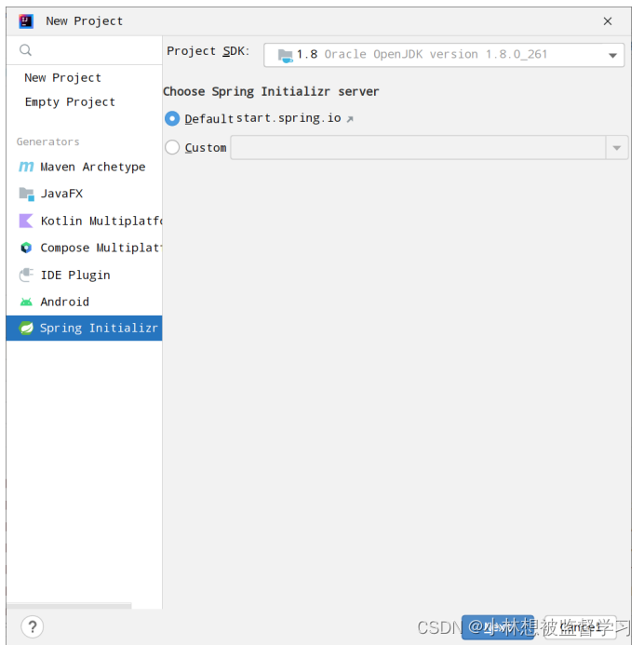Select Empty Project in the sidebar
Screen dimensions: 644x645
70,102
